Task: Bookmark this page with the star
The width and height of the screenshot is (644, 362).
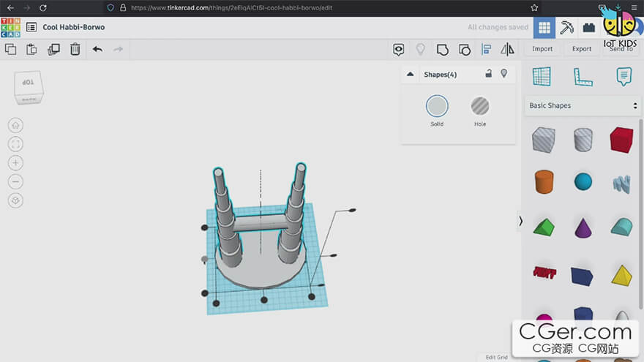Action: (534, 8)
